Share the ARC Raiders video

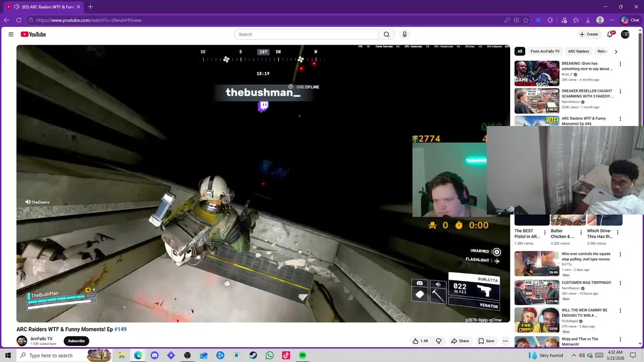click(460, 341)
